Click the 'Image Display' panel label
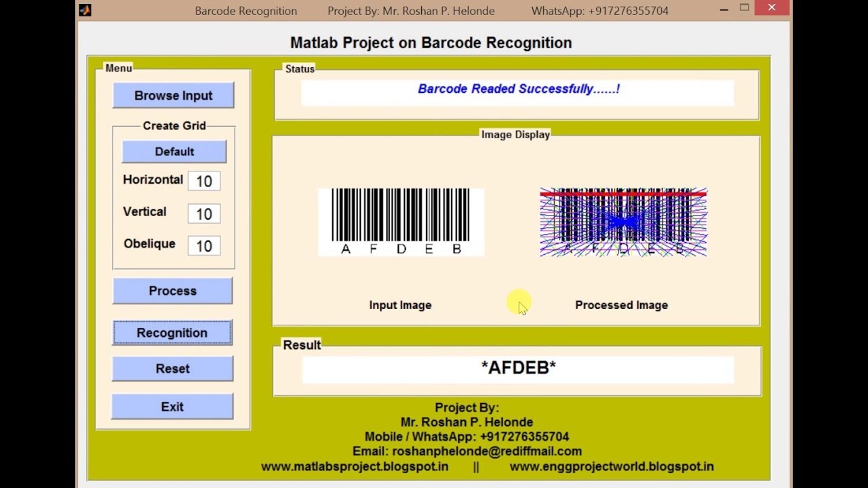868x488 pixels. click(x=515, y=135)
